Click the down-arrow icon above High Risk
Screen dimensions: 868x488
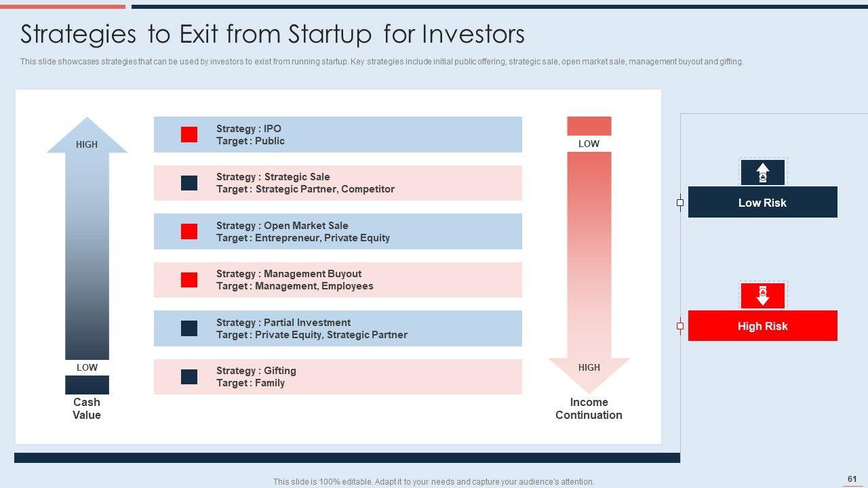pyautogui.click(x=763, y=296)
